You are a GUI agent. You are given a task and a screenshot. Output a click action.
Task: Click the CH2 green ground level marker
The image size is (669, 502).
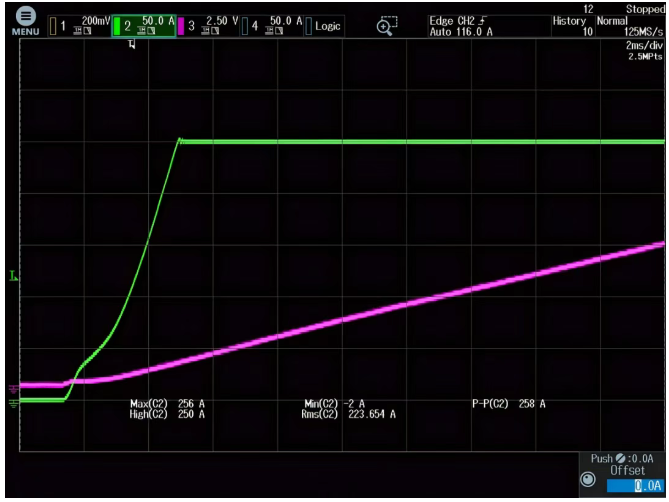click(13, 402)
